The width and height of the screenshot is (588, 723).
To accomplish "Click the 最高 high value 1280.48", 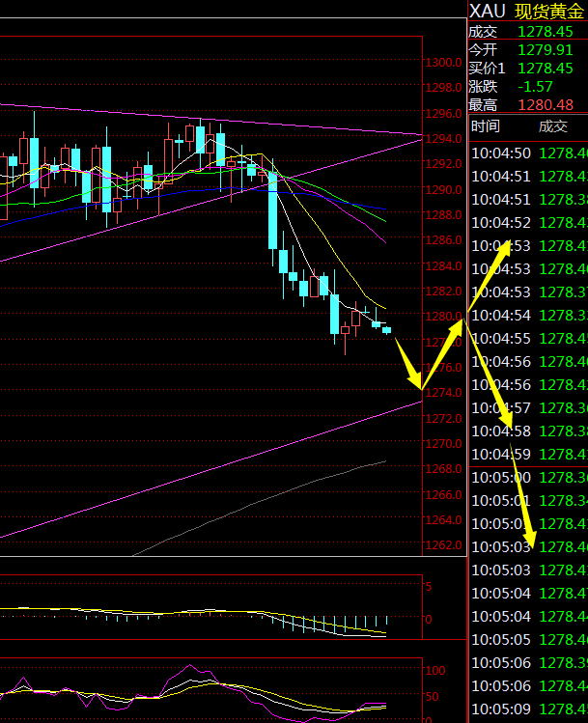I will 546,105.
